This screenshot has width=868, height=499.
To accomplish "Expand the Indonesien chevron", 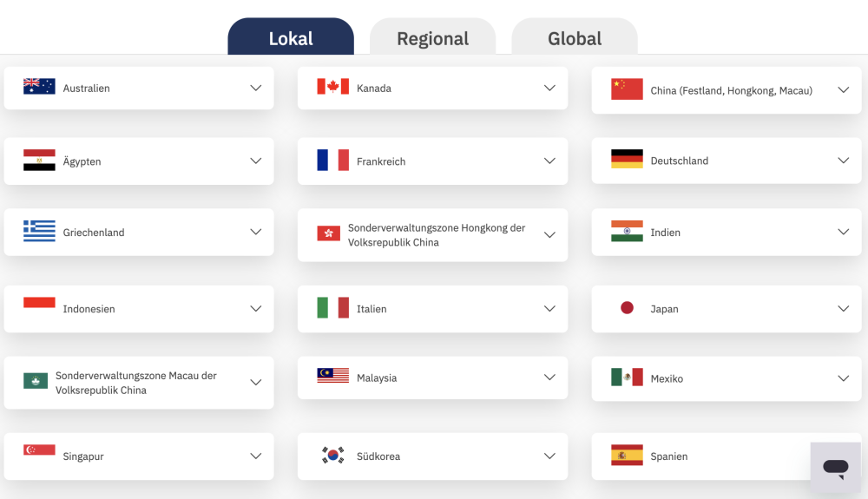I will (x=255, y=309).
